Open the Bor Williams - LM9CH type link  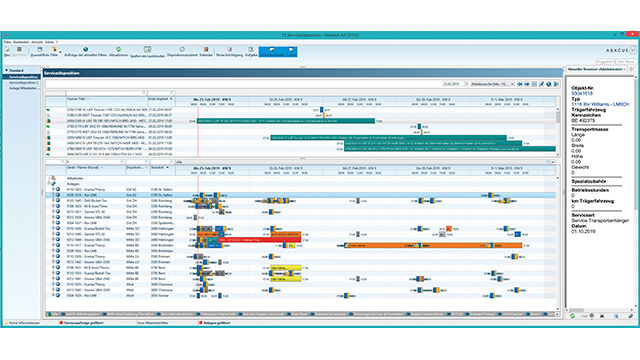point(600,104)
